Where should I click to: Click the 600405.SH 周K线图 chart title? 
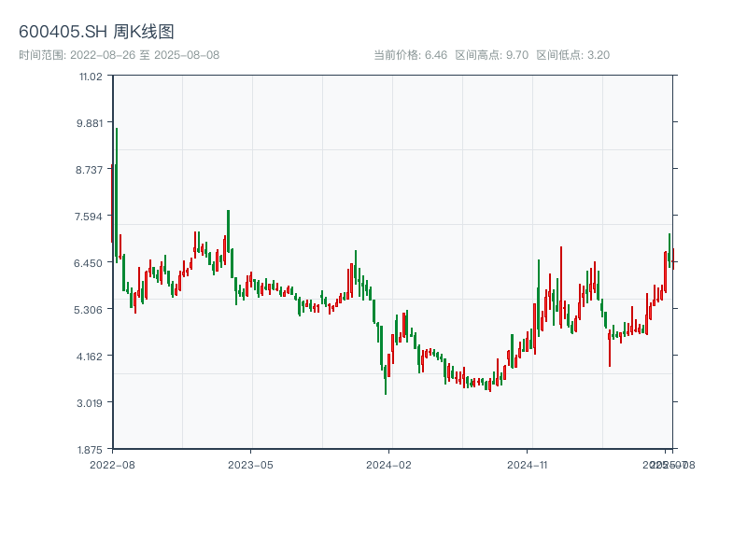(96, 32)
